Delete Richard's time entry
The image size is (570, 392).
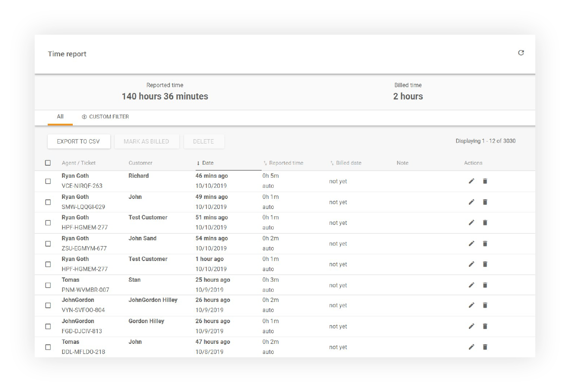tap(485, 181)
